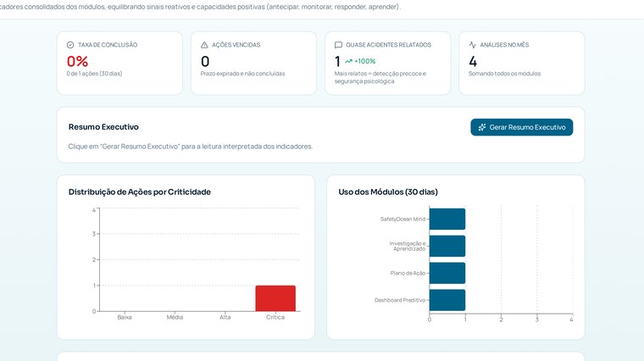Click the AÇÕES VENCIDAS card label
The height and width of the screenshot is (361, 644).
236,45
